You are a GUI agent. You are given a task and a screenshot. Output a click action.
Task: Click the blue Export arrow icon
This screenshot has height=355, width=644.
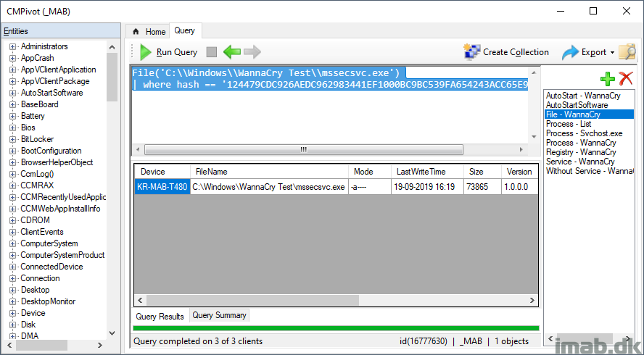570,53
